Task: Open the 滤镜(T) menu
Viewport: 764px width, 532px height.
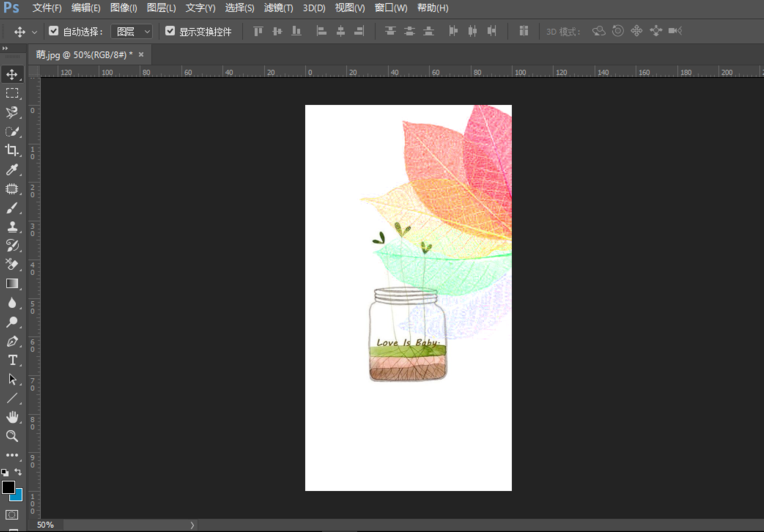Action: 279,8
